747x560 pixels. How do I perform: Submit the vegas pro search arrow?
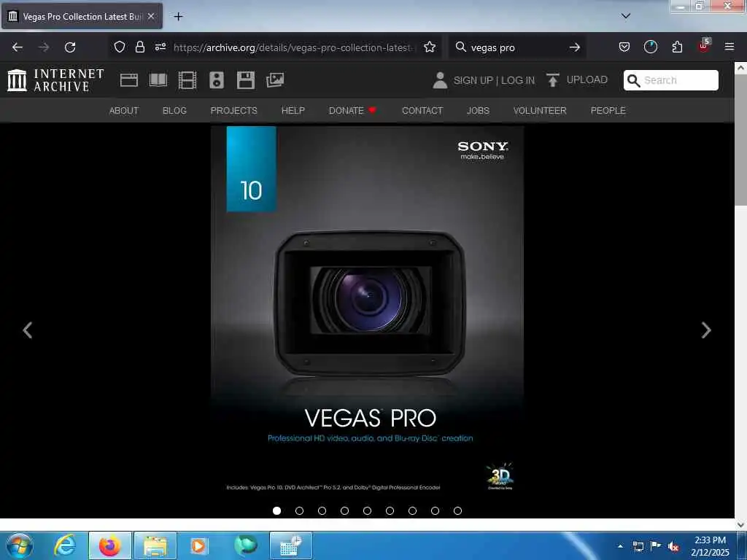[575, 47]
